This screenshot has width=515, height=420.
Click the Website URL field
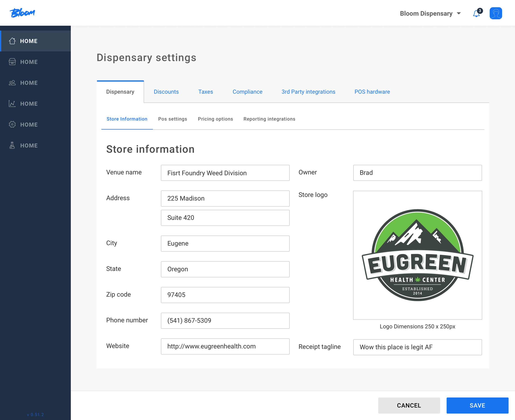(225, 346)
